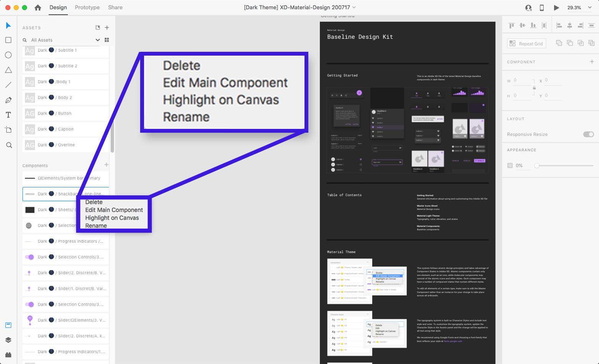Select the Text tool
Viewport: 599px width, 364px height.
[x=8, y=114]
